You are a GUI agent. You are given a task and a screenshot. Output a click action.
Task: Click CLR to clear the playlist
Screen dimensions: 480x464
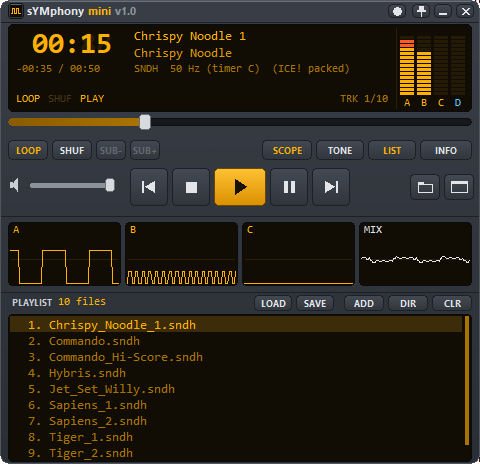point(452,304)
